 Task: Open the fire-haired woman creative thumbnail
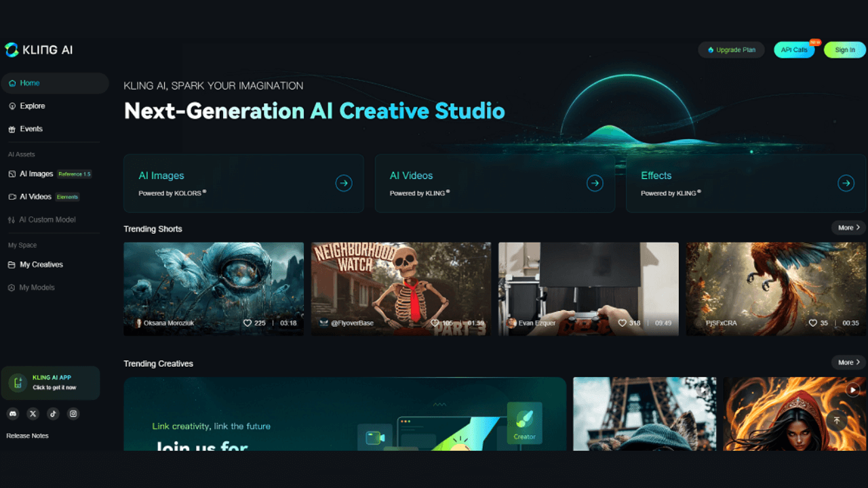(794, 414)
